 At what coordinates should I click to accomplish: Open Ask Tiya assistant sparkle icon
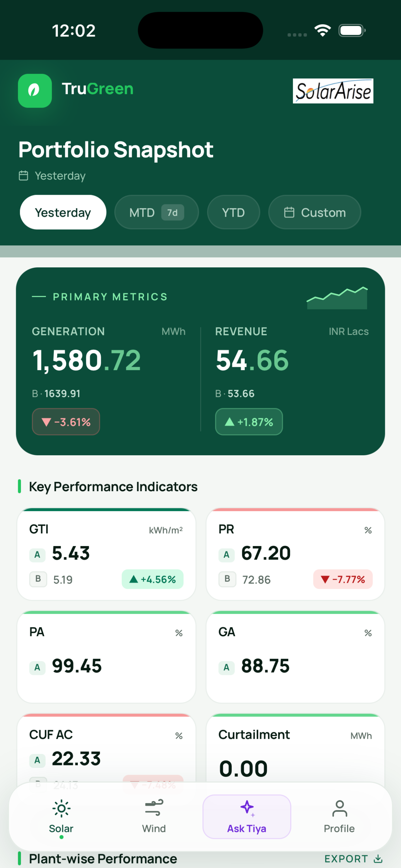point(248,808)
